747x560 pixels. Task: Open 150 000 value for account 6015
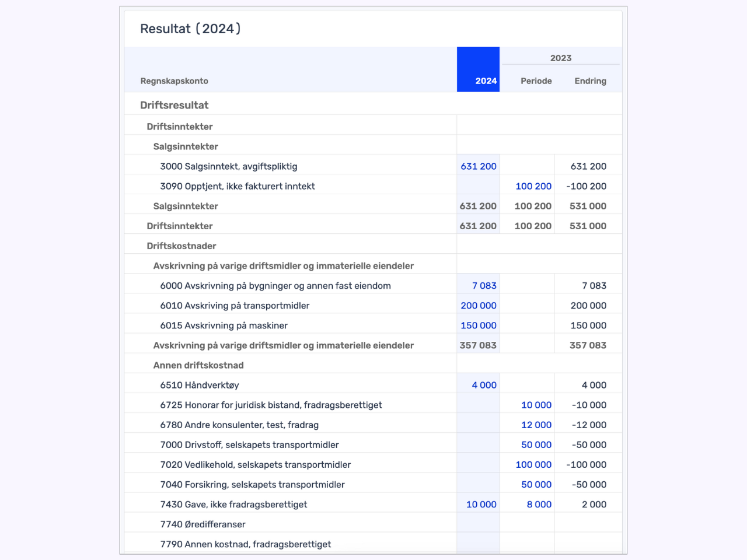tap(478, 325)
